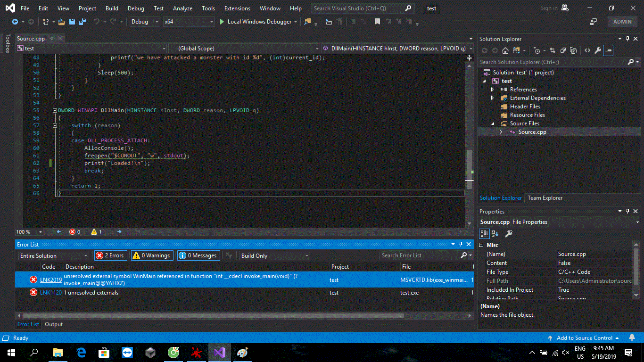
Task: Open the notifications bell in status bar
Action: (632, 338)
